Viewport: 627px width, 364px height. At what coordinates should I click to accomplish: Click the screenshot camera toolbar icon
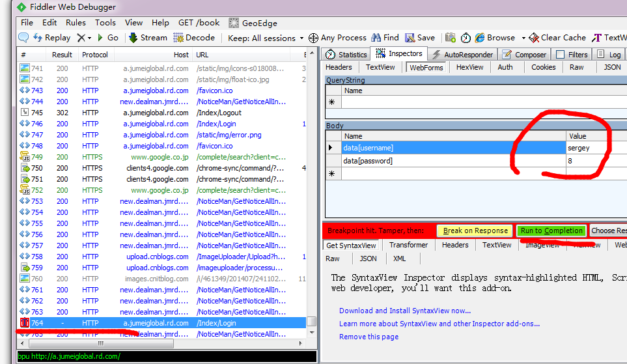451,38
